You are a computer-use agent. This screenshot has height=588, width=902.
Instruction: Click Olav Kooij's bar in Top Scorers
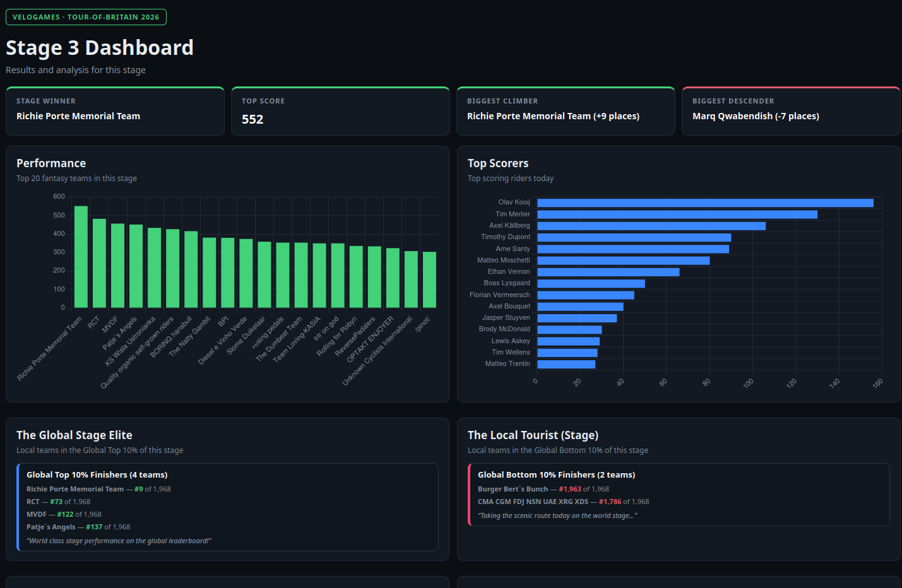point(705,203)
